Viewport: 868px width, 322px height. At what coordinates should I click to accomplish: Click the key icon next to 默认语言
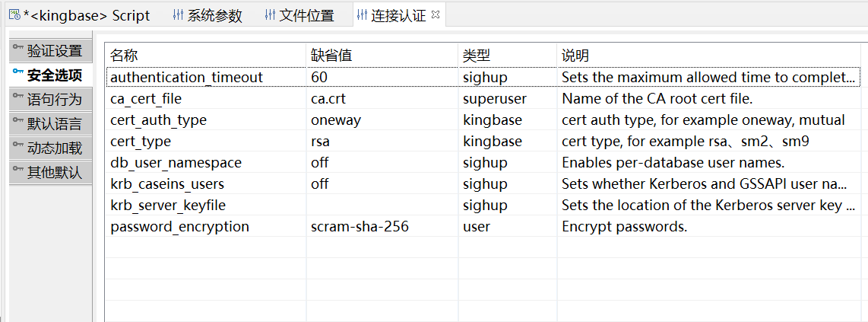point(18,122)
